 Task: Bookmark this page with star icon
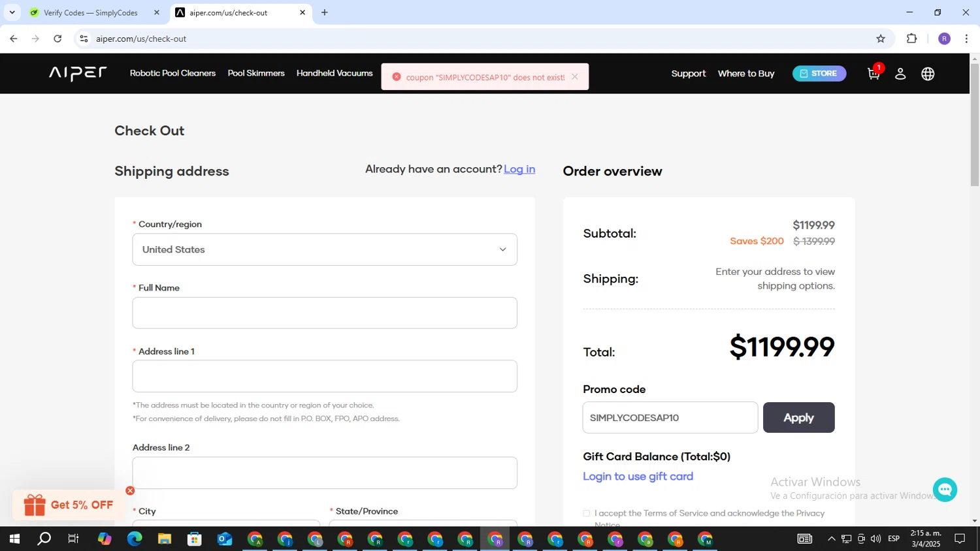pyautogui.click(x=881, y=39)
